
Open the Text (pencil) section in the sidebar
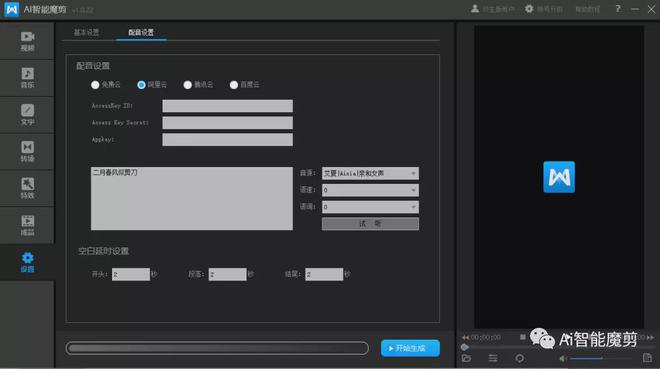[x=27, y=115]
